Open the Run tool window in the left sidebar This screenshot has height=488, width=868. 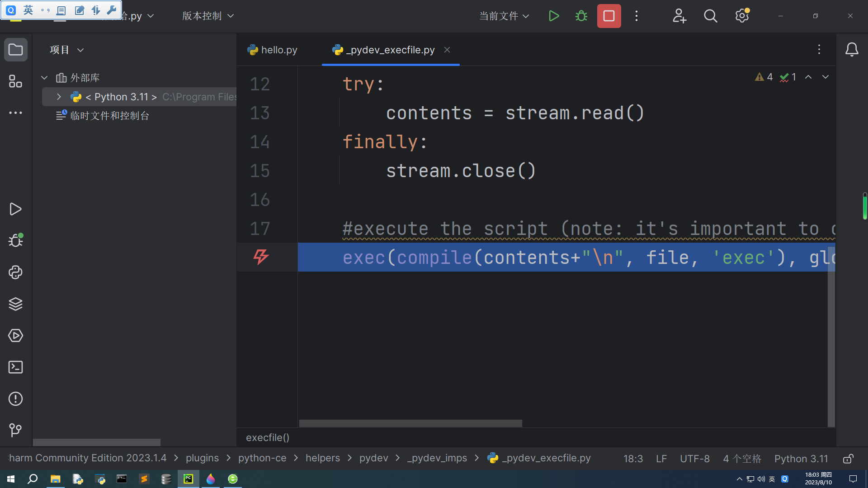tap(16, 209)
